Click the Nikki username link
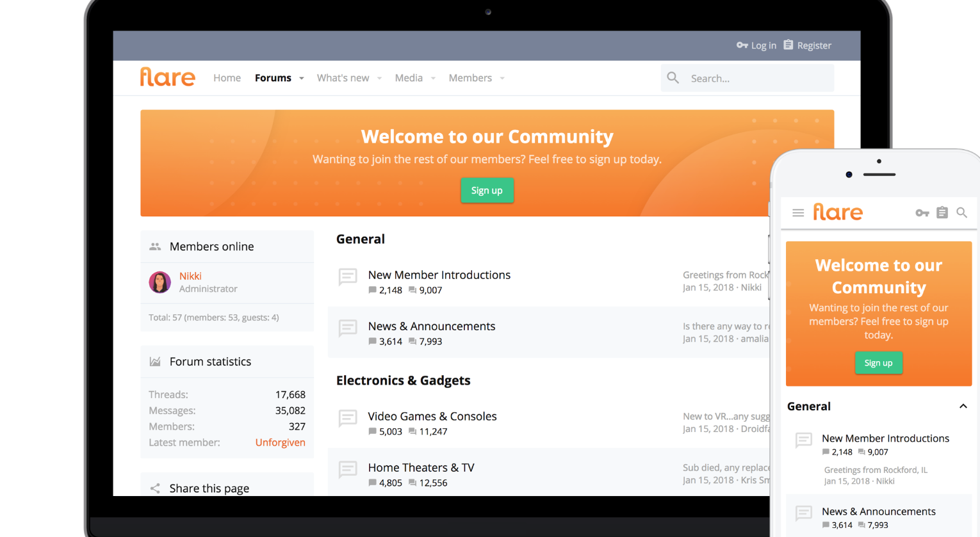Screen dimensions: 980x537 point(190,276)
